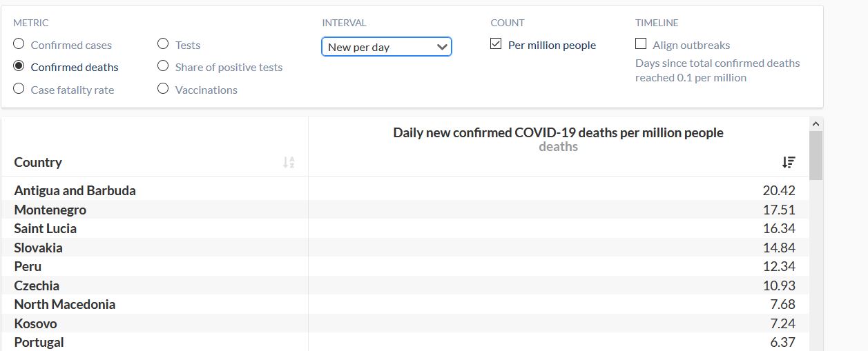Enable the Align outbreaks checkbox

click(x=641, y=44)
